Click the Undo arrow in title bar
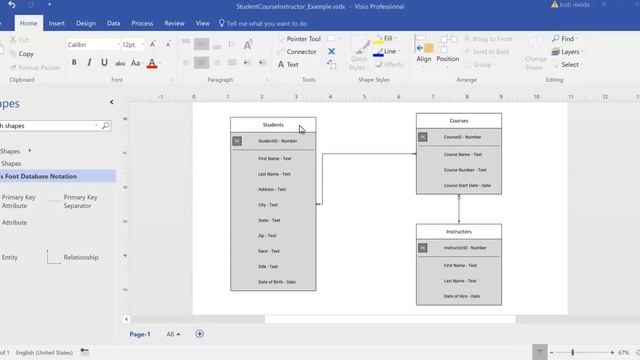Image resolution: width=640 pixels, height=360 pixels. click(11, 5)
